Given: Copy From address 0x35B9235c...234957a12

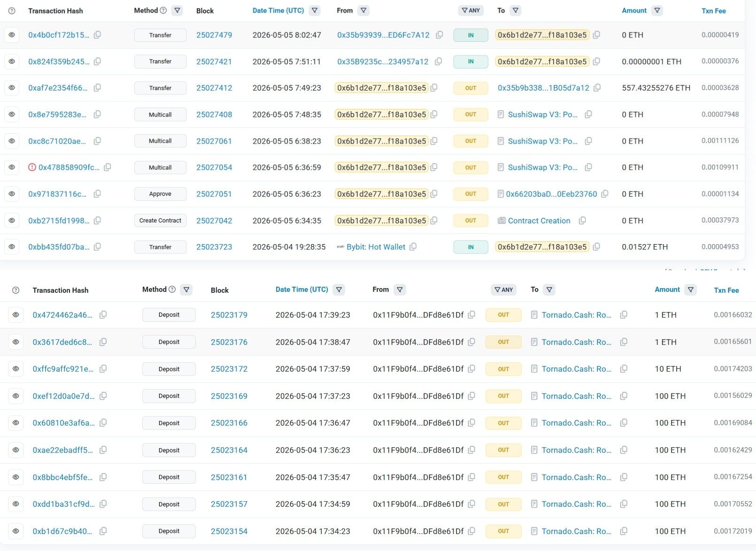Looking at the screenshot, I should point(438,61).
